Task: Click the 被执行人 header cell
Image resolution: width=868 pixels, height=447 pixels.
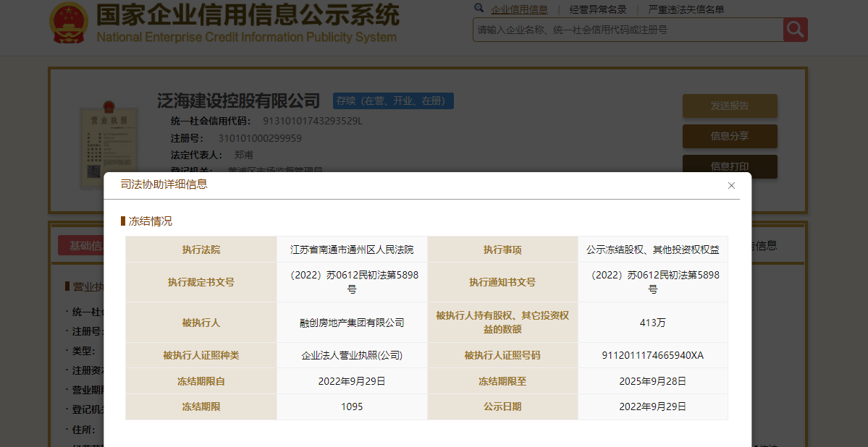Action: click(x=201, y=323)
